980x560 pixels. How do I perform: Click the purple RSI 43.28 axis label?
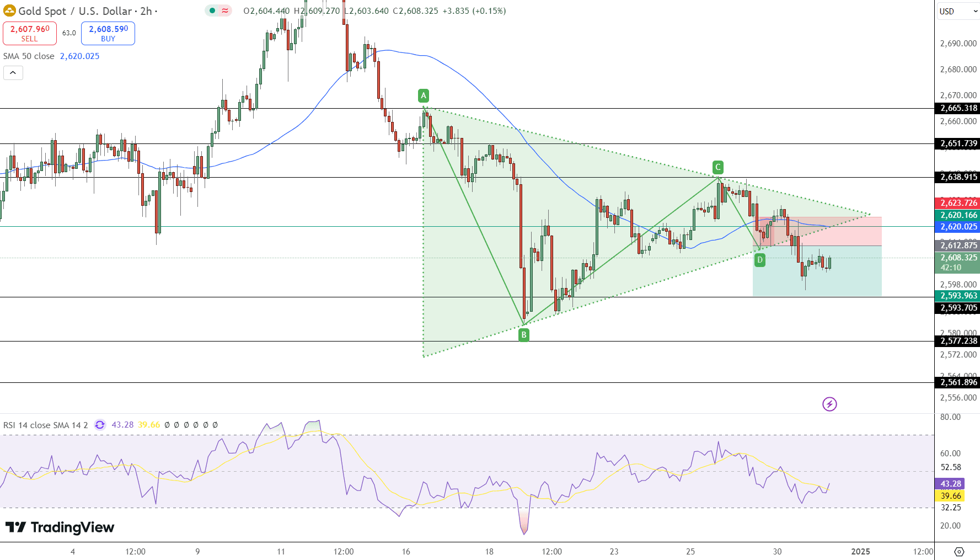point(950,484)
